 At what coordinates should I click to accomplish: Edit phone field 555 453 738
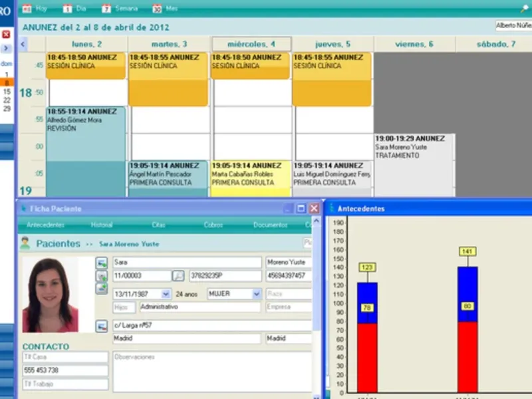pos(65,370)
